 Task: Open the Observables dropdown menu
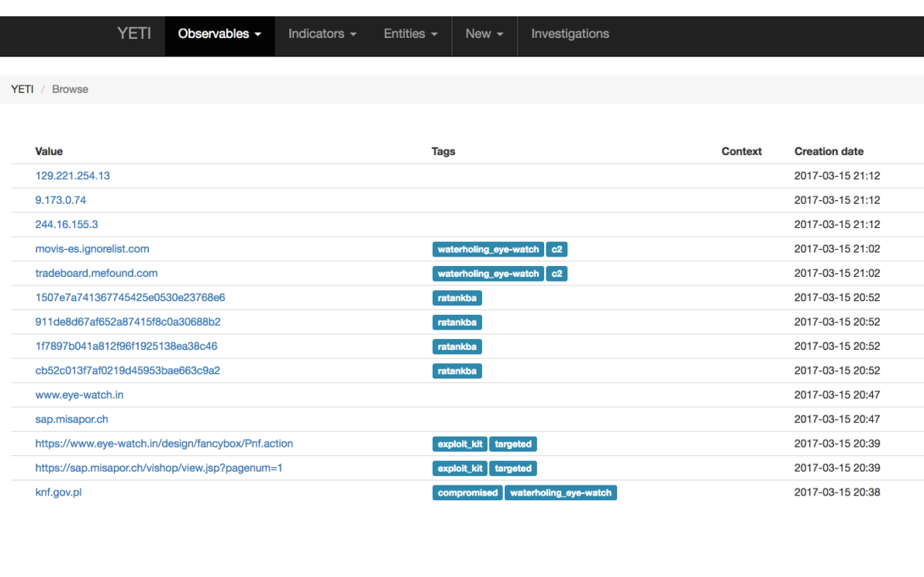(x=219, y=34)
